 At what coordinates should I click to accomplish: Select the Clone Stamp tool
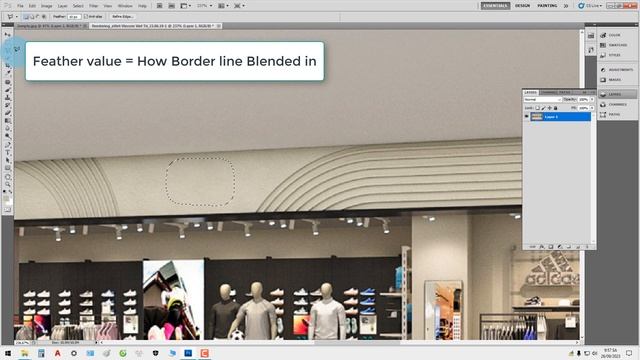(x=8, y=98)
